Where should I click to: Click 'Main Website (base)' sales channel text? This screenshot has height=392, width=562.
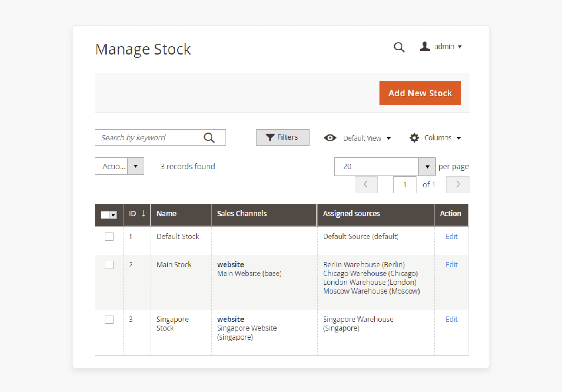click(x=249, y=274)
